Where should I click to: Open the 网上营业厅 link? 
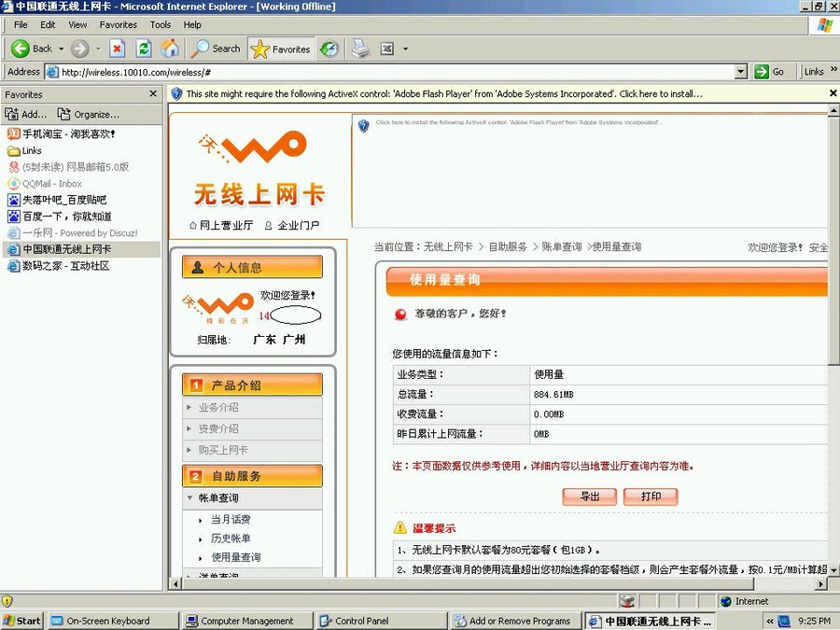[x=221, y=226]
